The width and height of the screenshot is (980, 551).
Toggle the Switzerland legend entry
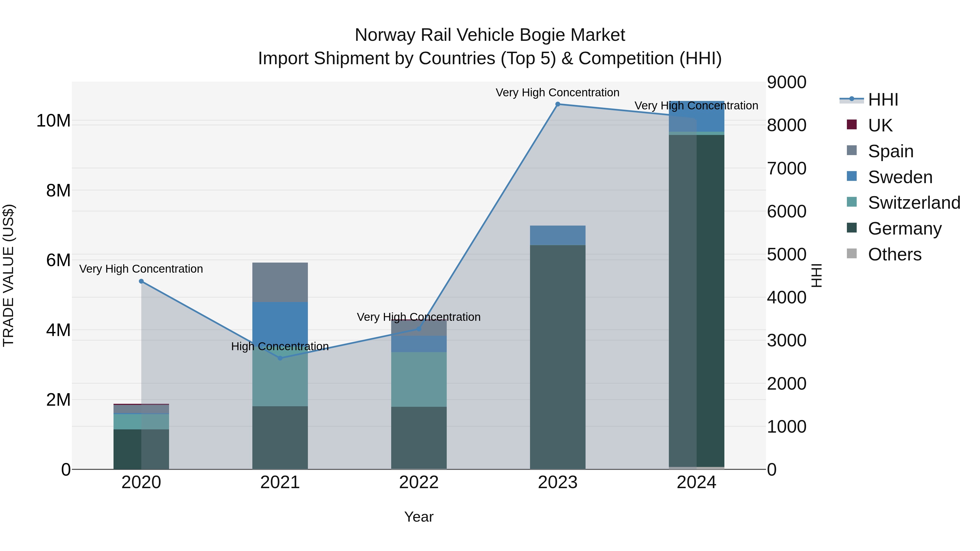(x=903, y=202)
